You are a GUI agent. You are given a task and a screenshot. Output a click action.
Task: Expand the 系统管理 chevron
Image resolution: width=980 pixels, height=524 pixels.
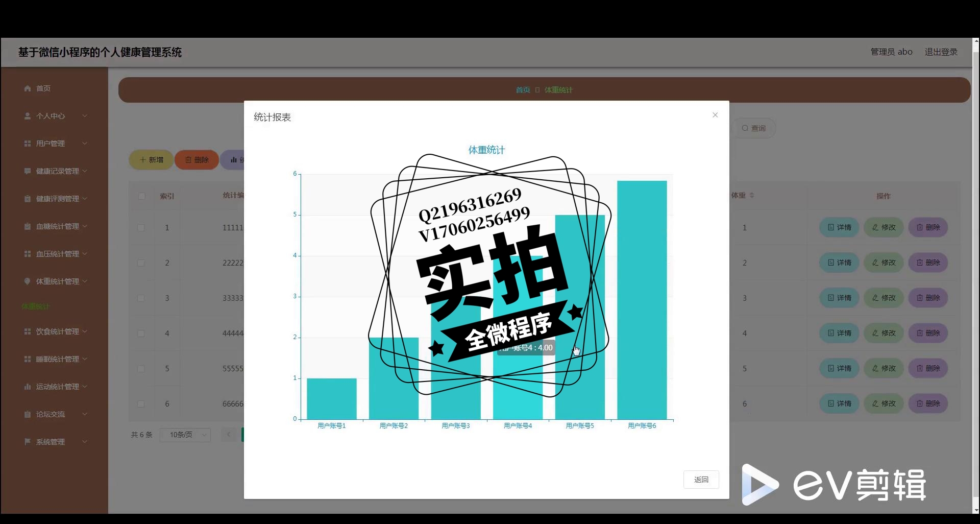85,442
